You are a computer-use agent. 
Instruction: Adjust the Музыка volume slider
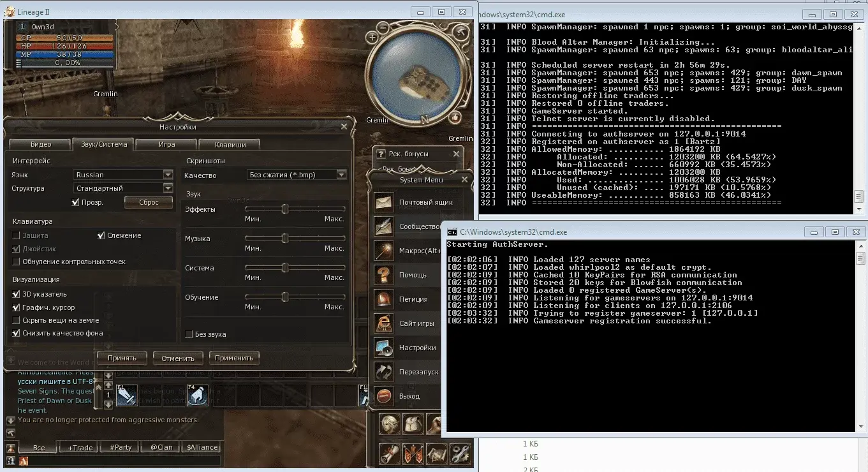285,238
